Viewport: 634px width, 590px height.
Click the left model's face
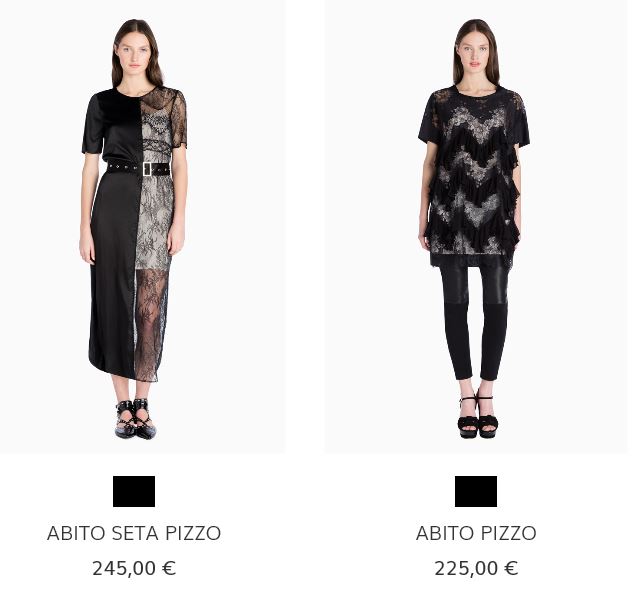133,55
